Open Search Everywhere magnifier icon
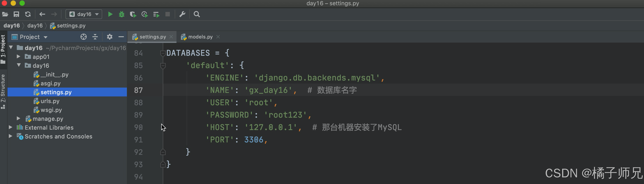The image size is (644, 184). [197, 14]
